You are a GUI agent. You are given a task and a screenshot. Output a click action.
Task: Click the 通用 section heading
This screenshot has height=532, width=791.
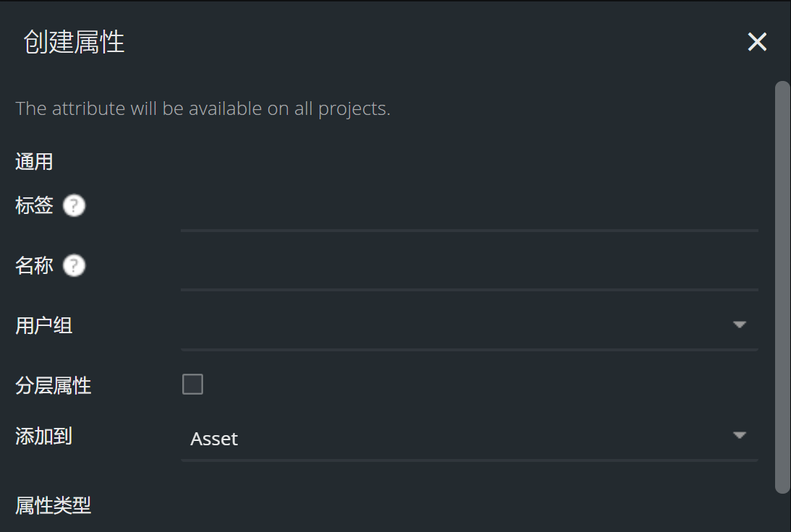34,161
